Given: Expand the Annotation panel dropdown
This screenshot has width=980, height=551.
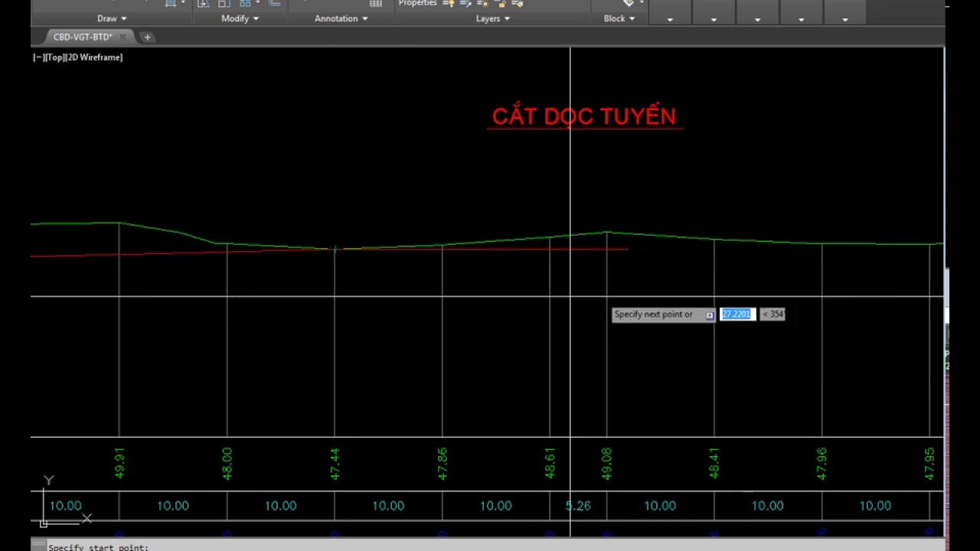Looking at the screenshot, I should point(341,18).
